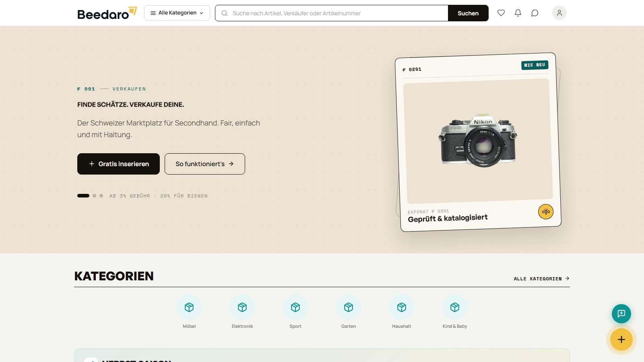Click the WIE NEU condition badge

coord(535,65)
